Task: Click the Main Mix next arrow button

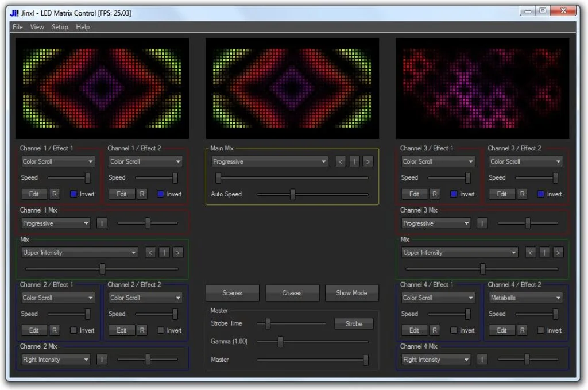Action: pyautogui.click(x=368, y=161)
